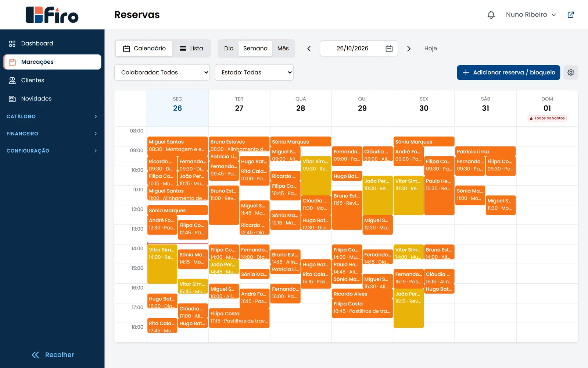
Task: Click the Todos os Santos holiday badge
Action: [x=547, y=118]
